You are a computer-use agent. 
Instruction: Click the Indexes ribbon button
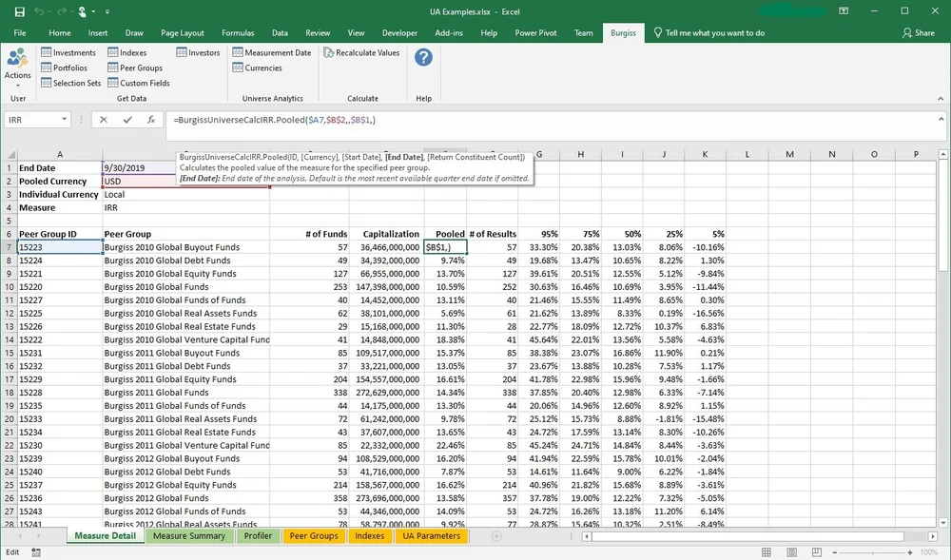[x=126, y=52]
